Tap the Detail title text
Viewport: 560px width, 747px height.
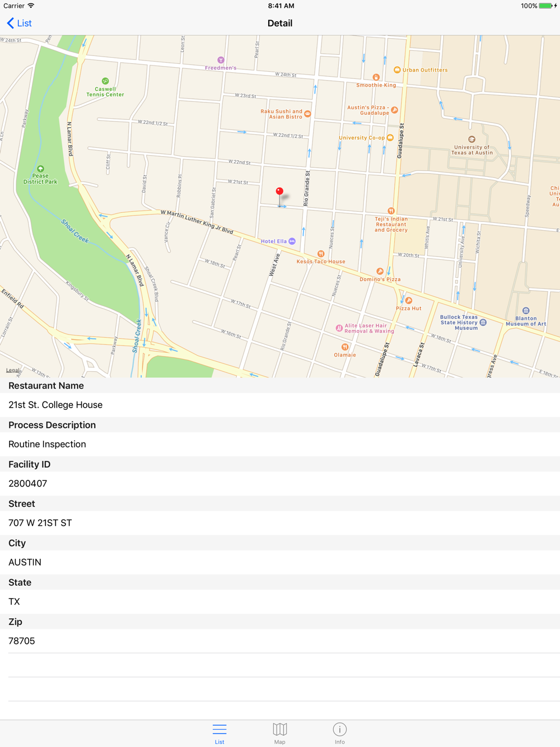[x=280, y=23]
